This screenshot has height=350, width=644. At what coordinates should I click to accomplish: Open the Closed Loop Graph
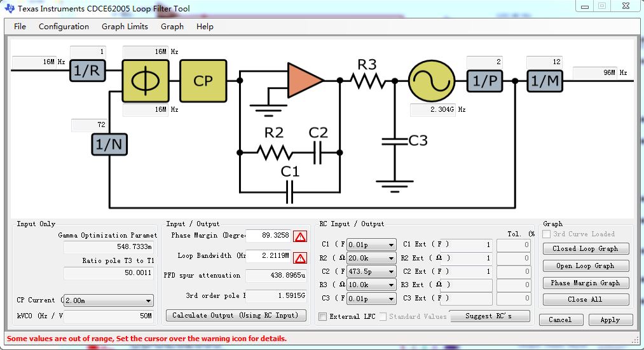tap(586, 248)
